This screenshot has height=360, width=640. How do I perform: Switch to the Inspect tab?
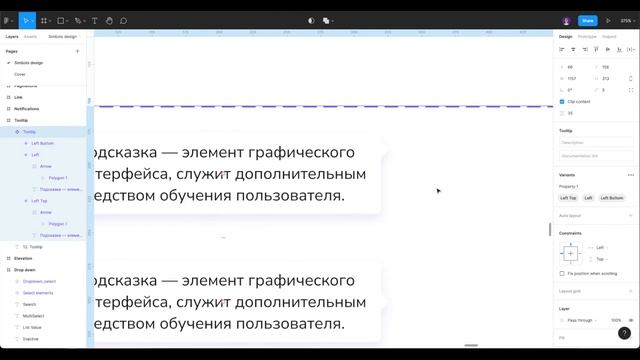coord(609,37)
